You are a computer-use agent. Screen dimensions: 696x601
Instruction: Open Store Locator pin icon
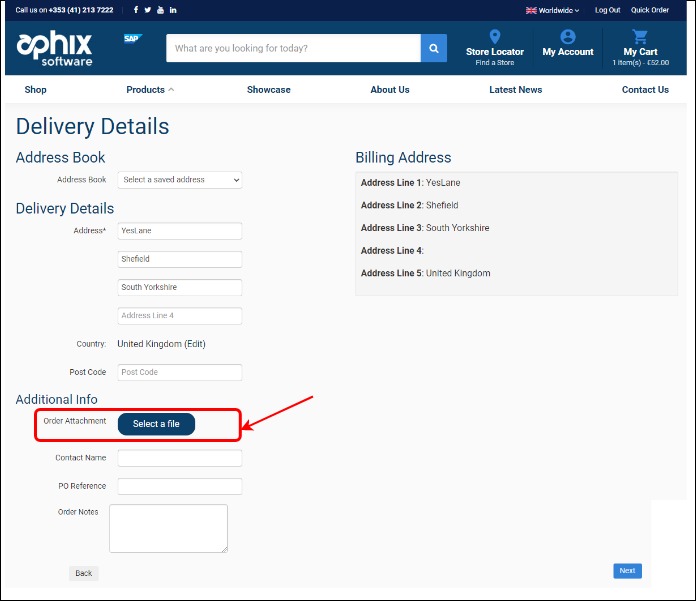[494, 36]
